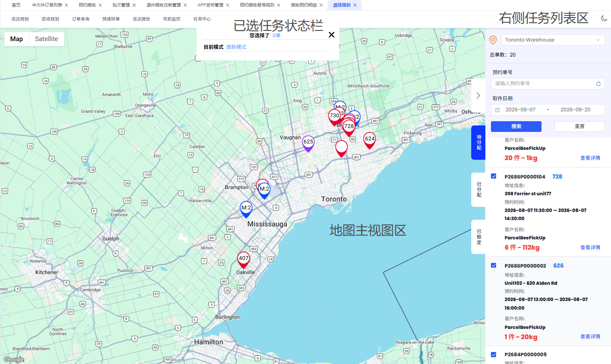Switch to the 批次管理 tab
Viewport: 611px width, 364px height.
click(121, 5)
